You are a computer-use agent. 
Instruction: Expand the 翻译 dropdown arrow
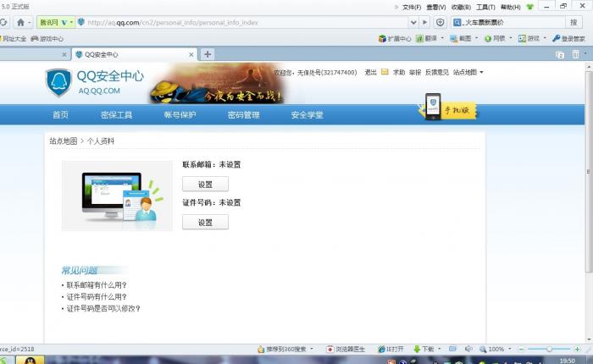[x=442, y=38]
